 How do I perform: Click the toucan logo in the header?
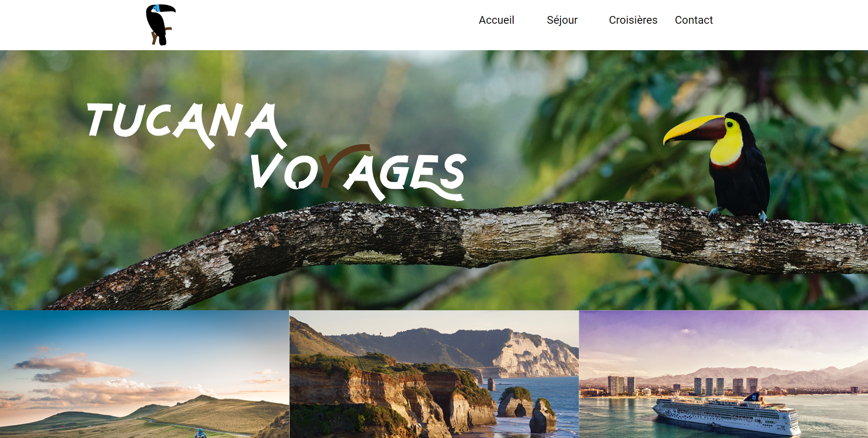pos(161,25)
